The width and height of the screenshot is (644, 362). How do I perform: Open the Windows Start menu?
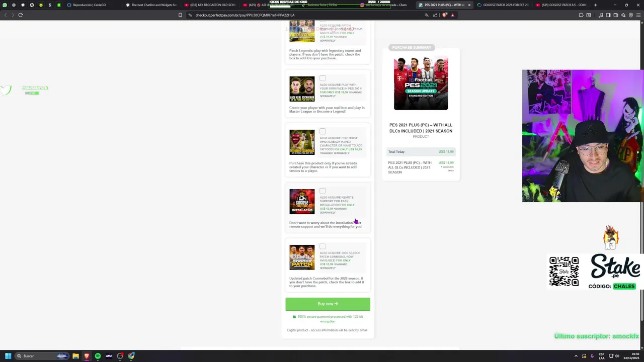click(x=7, y=356)
